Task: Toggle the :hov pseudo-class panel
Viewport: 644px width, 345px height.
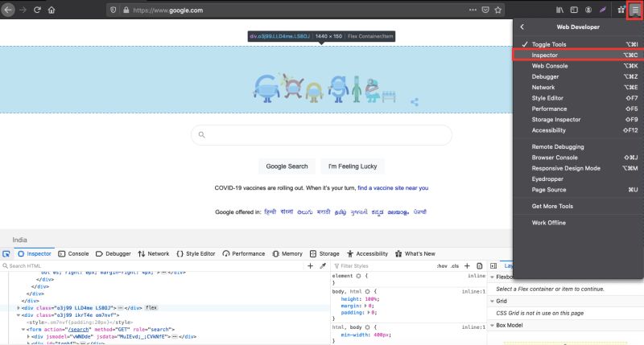Action: click(x=442, y=266)
